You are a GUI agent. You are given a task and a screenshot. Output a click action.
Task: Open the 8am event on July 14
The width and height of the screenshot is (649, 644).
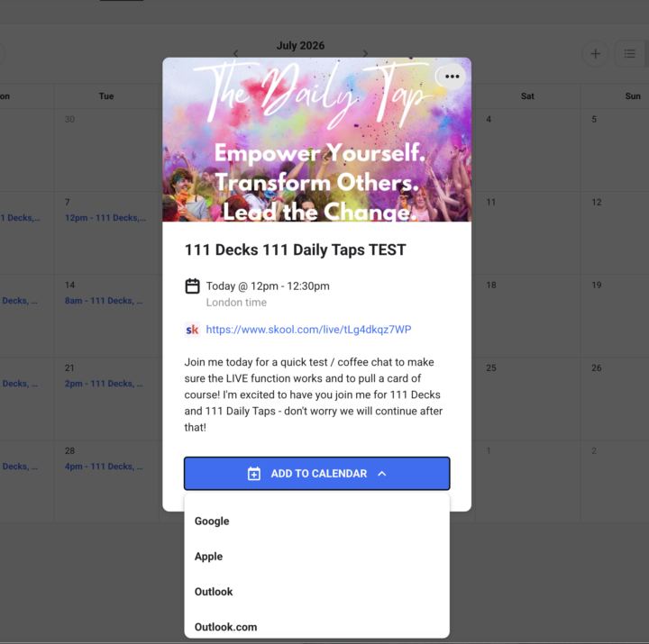coord(104,301)
